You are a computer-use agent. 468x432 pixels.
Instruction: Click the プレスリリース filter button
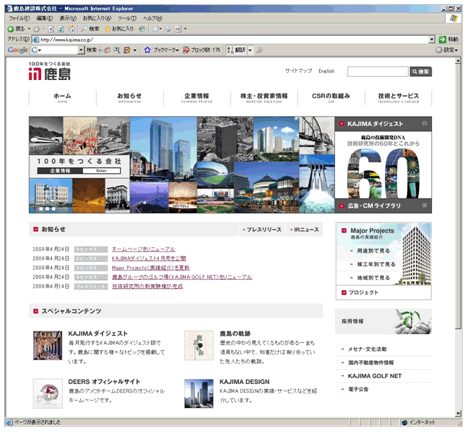coord(262,229)
